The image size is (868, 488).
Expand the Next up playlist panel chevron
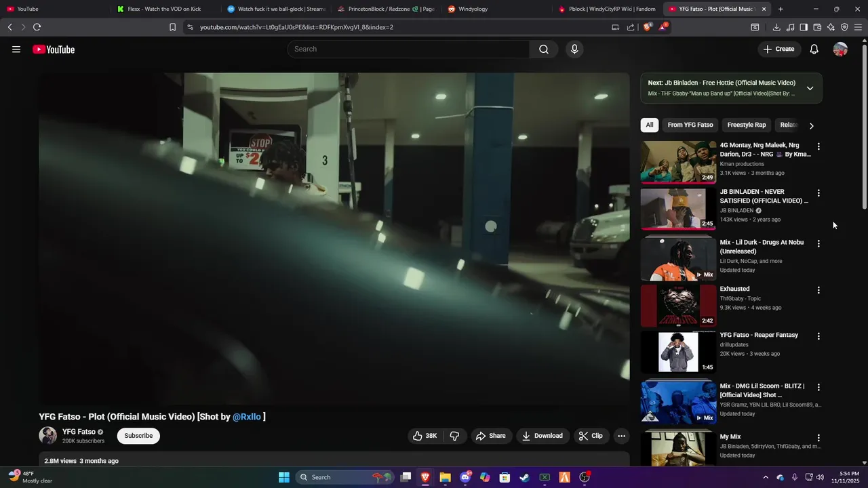(x=810, y=88)
